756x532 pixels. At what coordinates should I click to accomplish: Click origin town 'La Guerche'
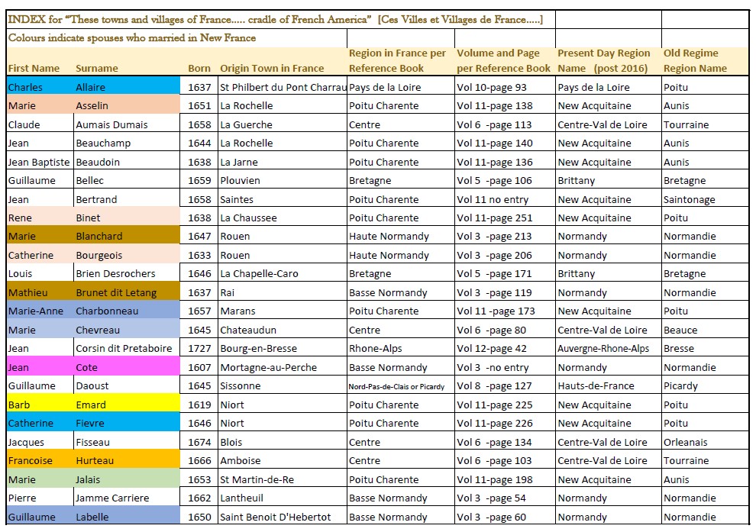[246, 124]
